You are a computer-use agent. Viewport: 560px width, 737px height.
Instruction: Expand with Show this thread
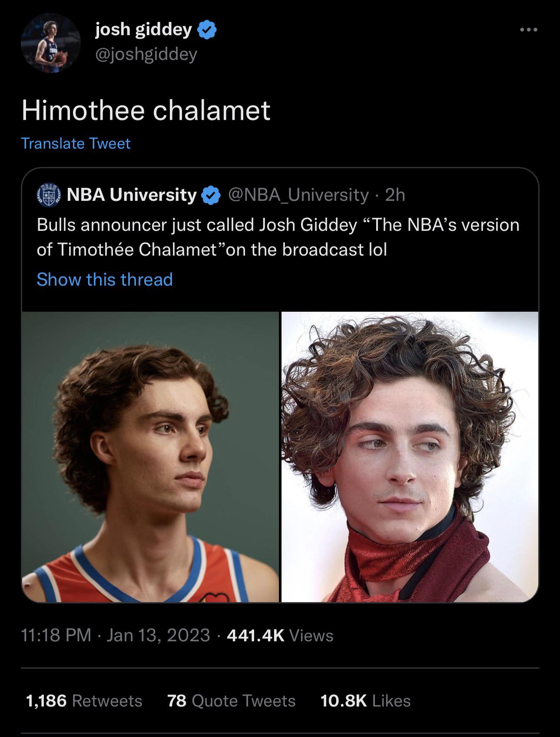105,279
